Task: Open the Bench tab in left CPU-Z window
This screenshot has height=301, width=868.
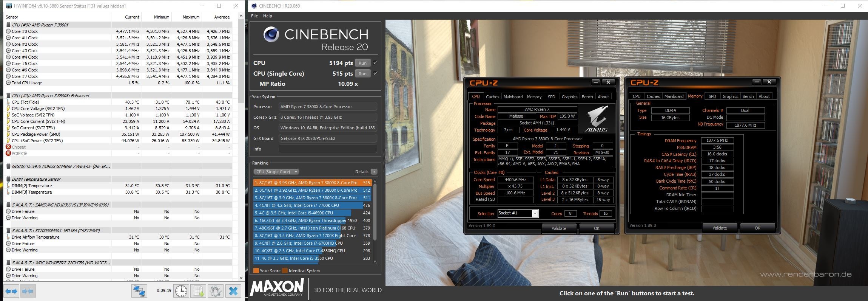Action: [x=587, y=97]
